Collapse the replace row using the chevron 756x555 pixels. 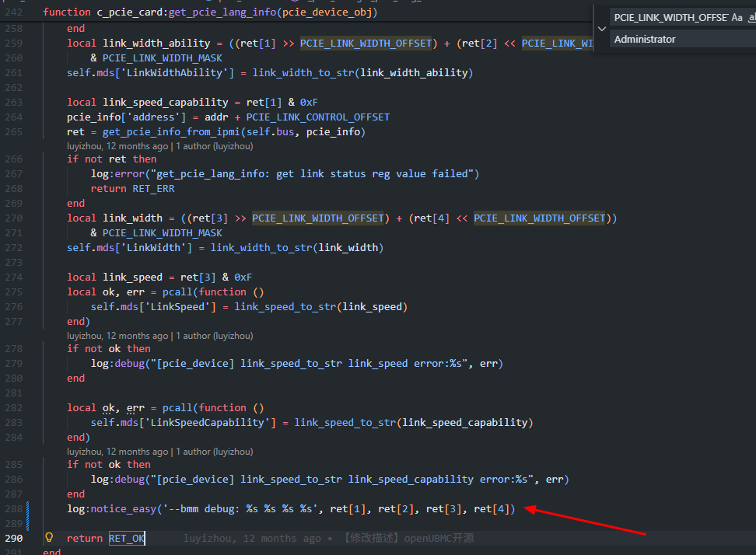[x=601, y=28]
